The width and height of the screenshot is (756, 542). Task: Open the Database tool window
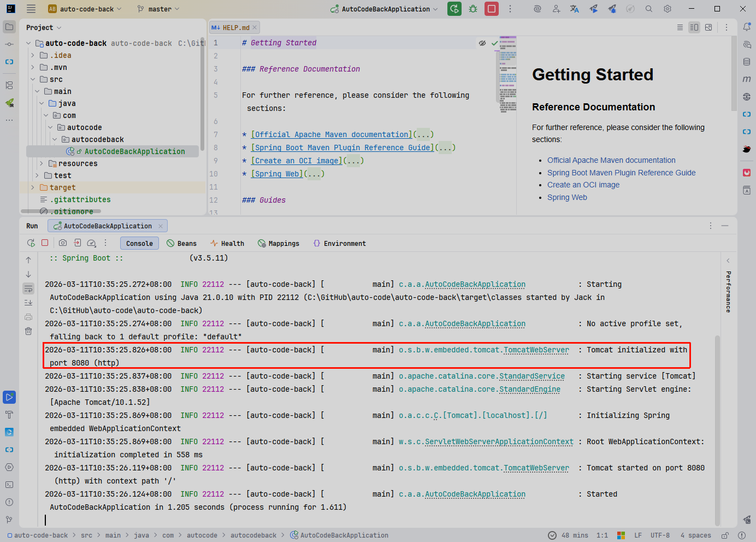click(x=747, y=62)
